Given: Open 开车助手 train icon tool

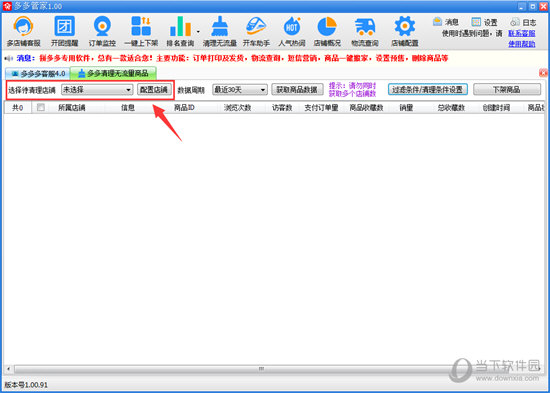Looking at the screenshot, I should [256, 32].
